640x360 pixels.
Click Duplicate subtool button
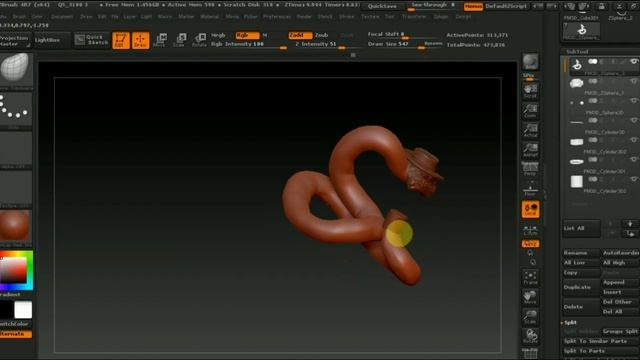(x=582, y=287)
